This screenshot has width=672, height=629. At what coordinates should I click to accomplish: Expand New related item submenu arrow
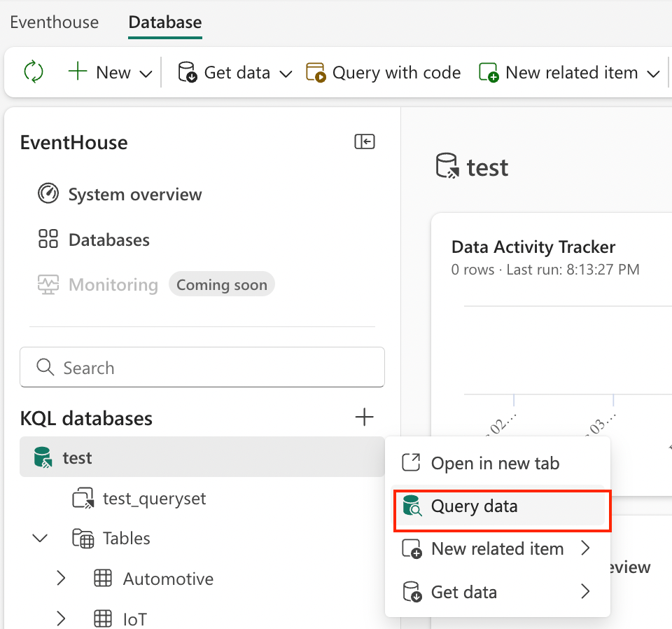[585, 548]
